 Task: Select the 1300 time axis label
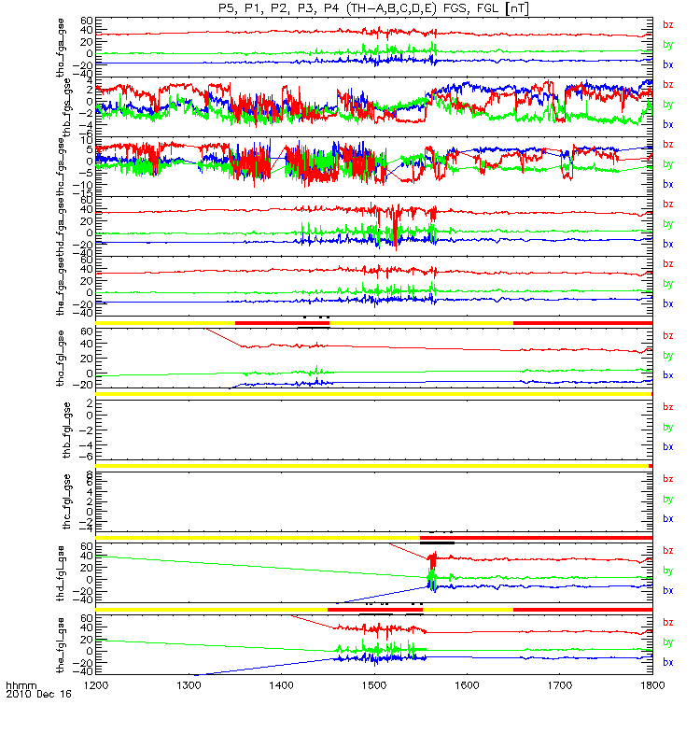point(189,685)
